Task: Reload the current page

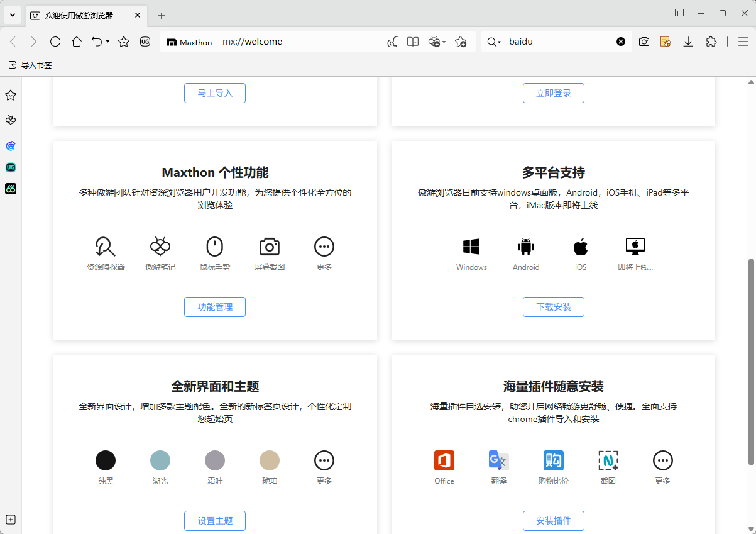Action: coord(55,42)
